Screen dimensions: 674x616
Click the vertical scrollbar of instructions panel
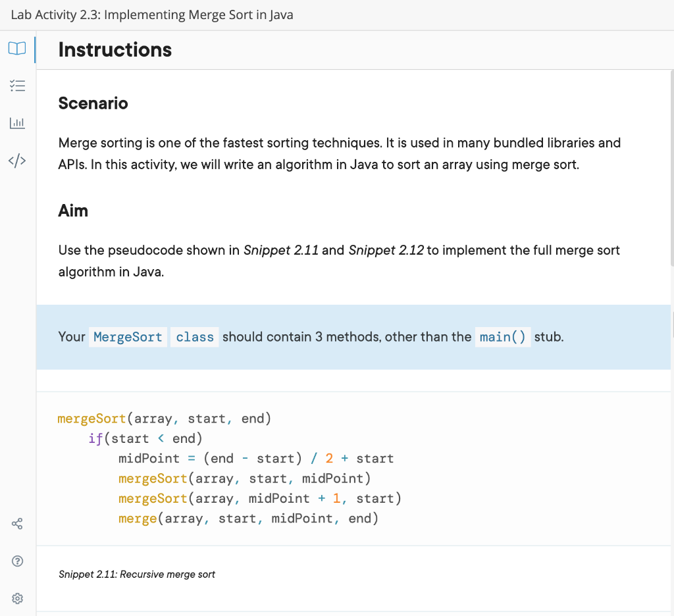tap(671, 165)
